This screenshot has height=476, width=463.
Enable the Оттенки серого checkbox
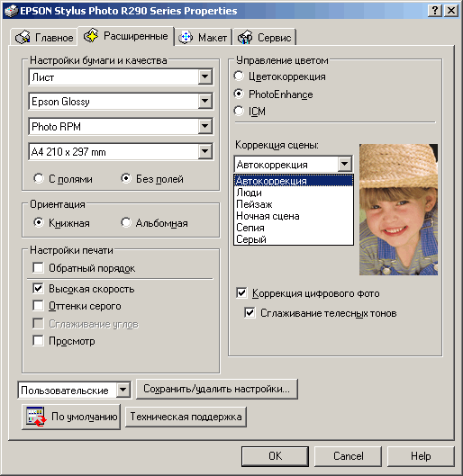tap(38, 305)
